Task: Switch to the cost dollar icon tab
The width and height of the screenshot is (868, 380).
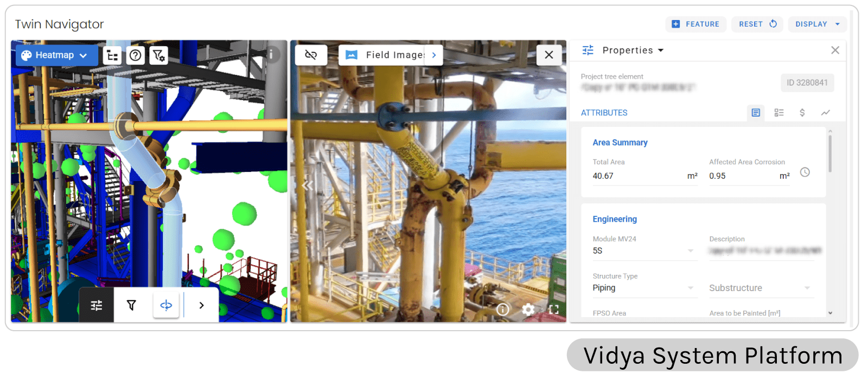Action: click(x=802, y=113)
